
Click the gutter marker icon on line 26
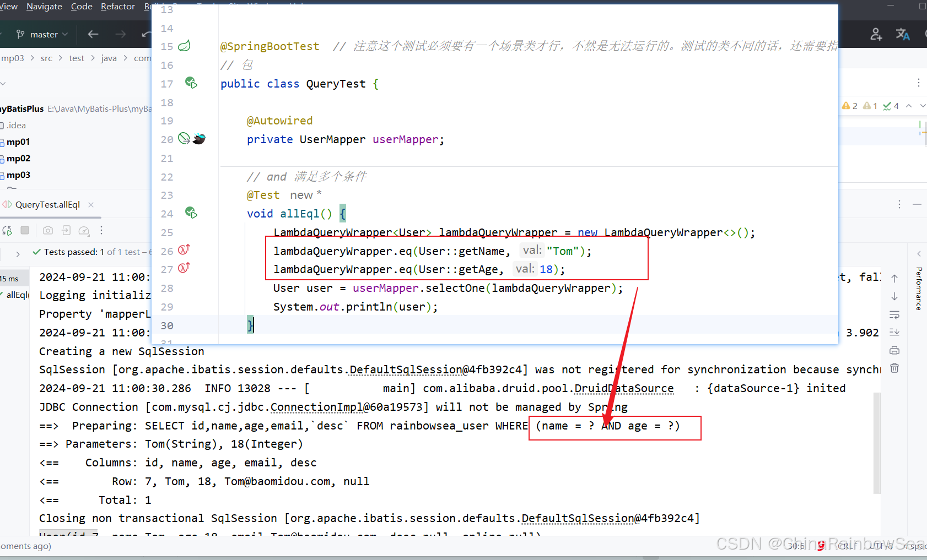click(x=184, y=249)
